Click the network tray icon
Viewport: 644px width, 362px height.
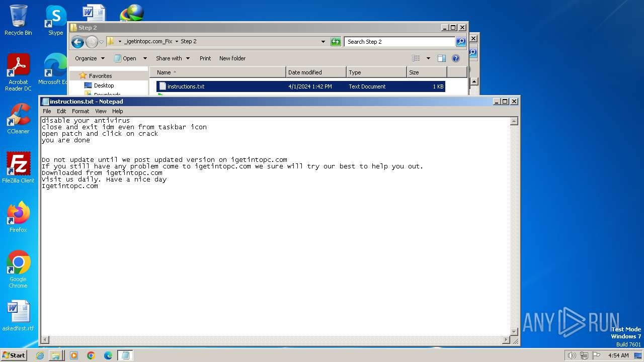(584, 355)
